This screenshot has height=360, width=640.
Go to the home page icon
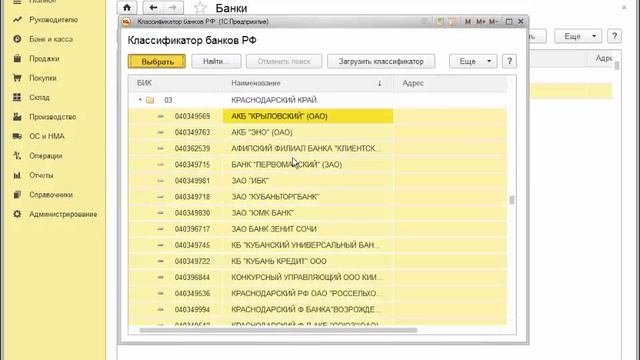coord(127,8)
